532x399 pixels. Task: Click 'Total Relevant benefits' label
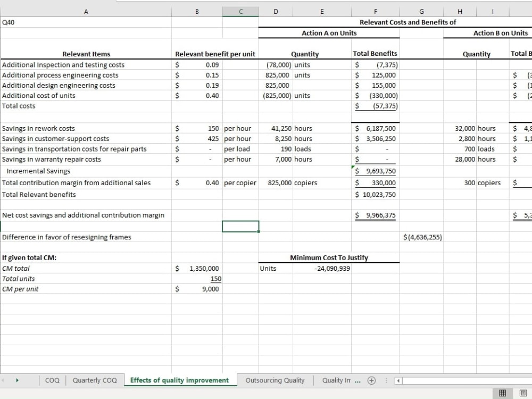pyautogui.click(x=86, y=194)
